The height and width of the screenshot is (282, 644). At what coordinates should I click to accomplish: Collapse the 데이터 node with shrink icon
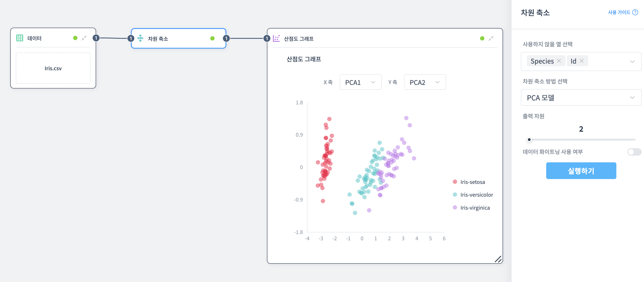(x=84, y=38)
